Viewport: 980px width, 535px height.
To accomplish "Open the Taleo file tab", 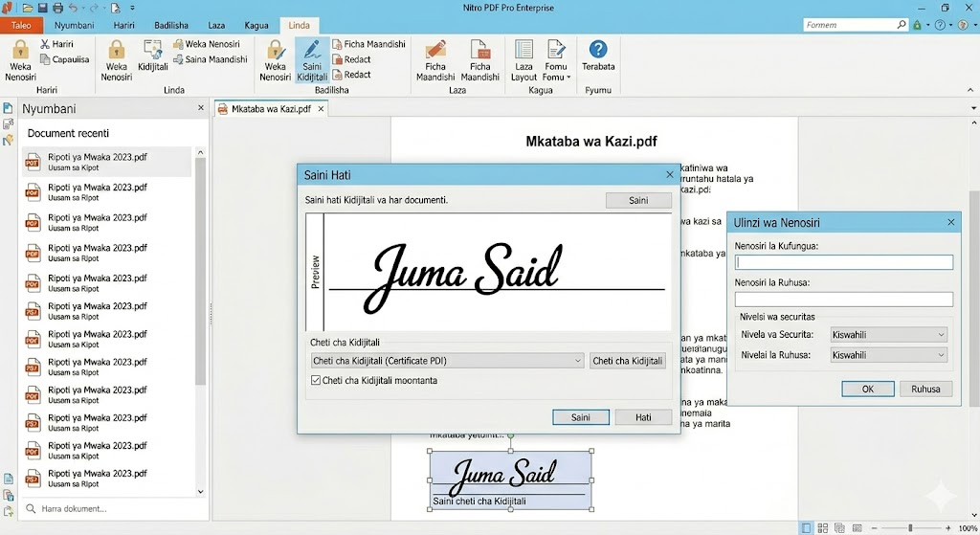I will click(21, 25).
